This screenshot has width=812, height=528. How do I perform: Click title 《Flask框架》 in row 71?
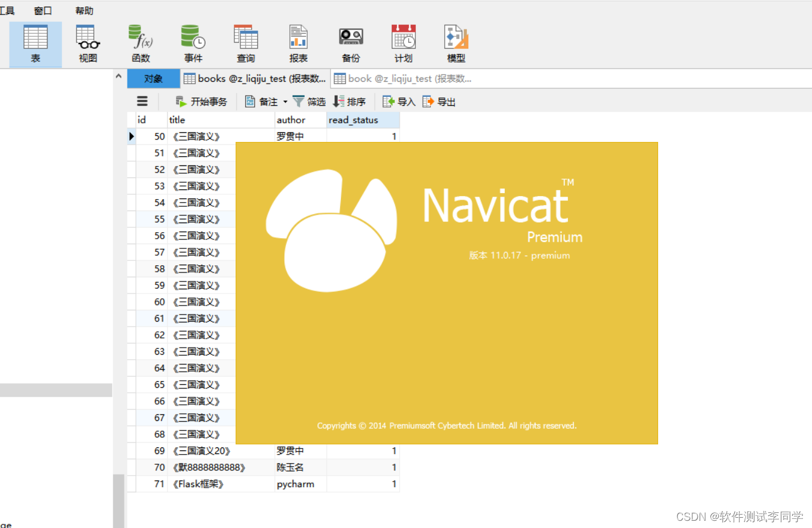point(221,483)
